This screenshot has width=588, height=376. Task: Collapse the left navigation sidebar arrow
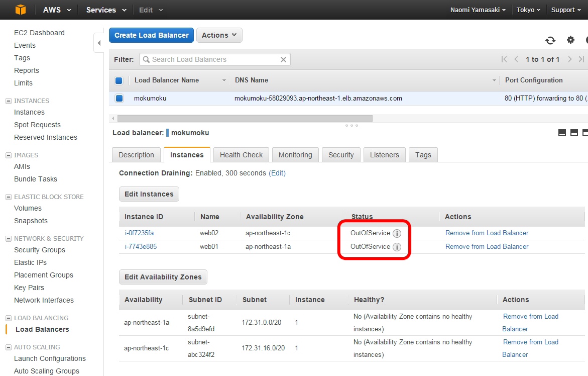99,43
